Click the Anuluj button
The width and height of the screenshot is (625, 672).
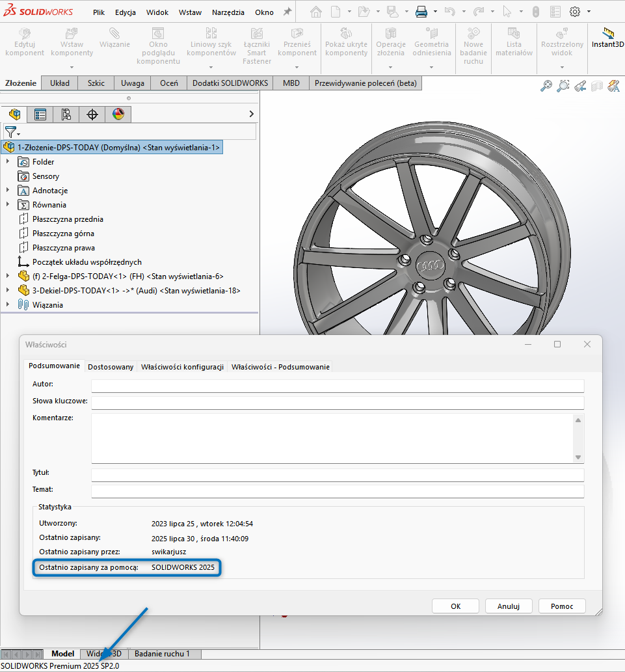click(x=509, y=606)
